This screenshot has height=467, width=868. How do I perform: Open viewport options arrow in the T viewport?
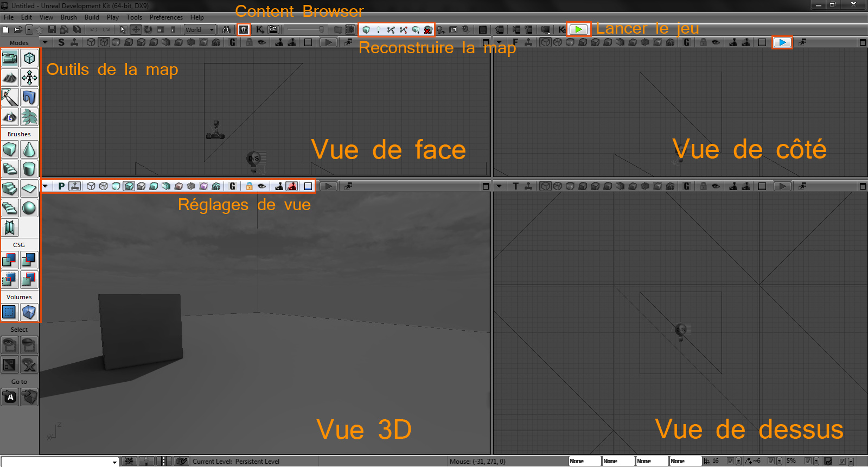coord(499,186)
